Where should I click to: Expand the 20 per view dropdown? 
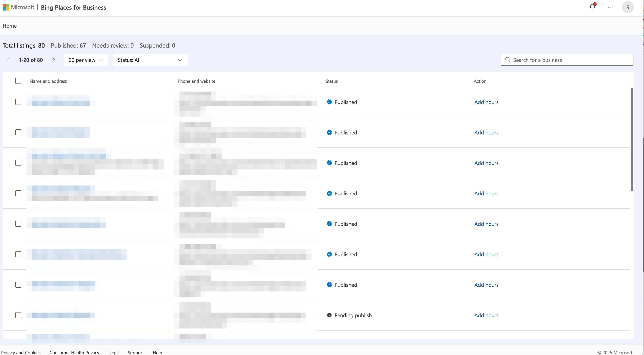pos(86,60)
